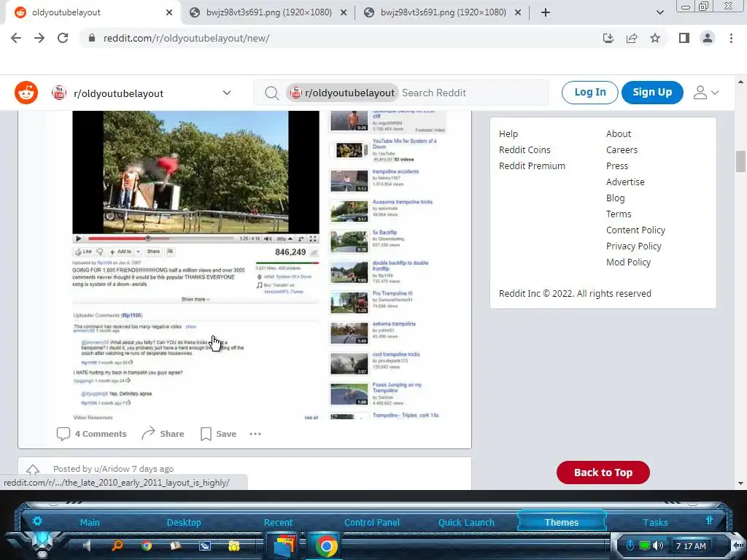Click the page vertical scrollbar thumb
This screenshot has width=747, height=560.
[740, 161]
